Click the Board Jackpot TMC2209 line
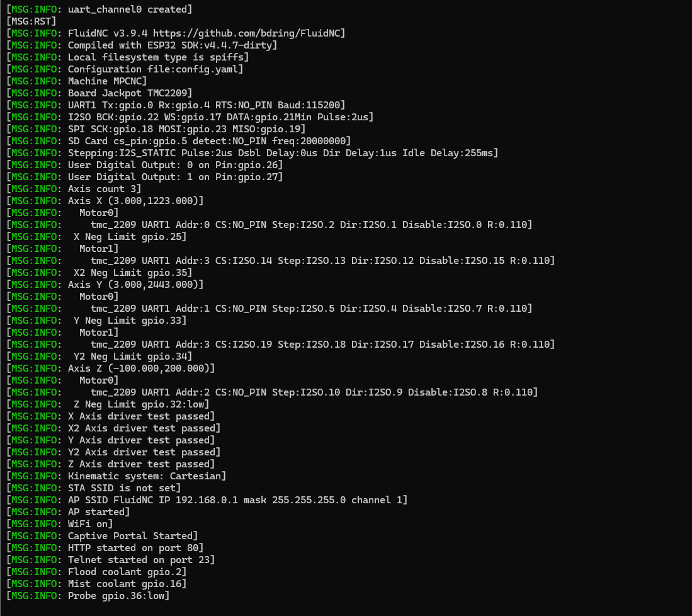This screenshot has width=692, height=616. pos(99,93)
